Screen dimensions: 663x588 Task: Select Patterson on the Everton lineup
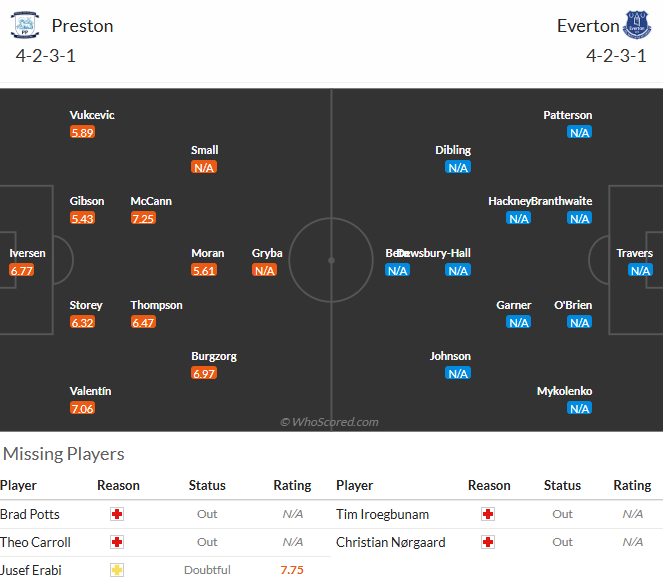(567, 115)
